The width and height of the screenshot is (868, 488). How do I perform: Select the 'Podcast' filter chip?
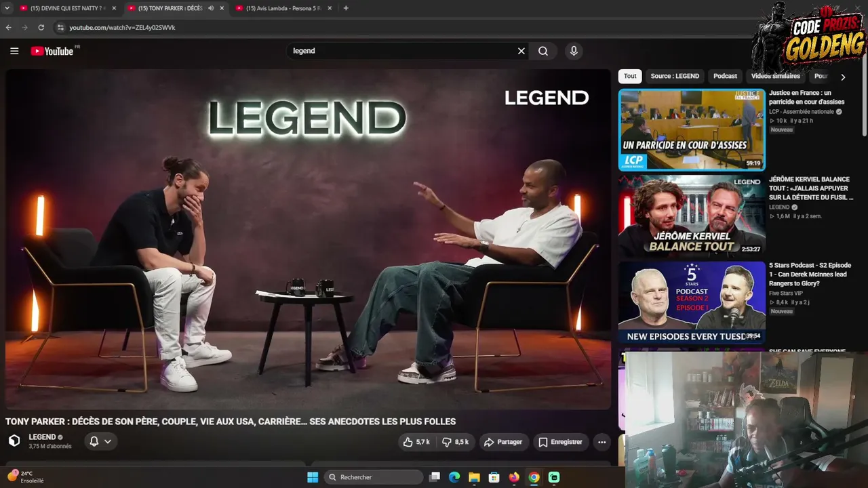pos(725,76)
